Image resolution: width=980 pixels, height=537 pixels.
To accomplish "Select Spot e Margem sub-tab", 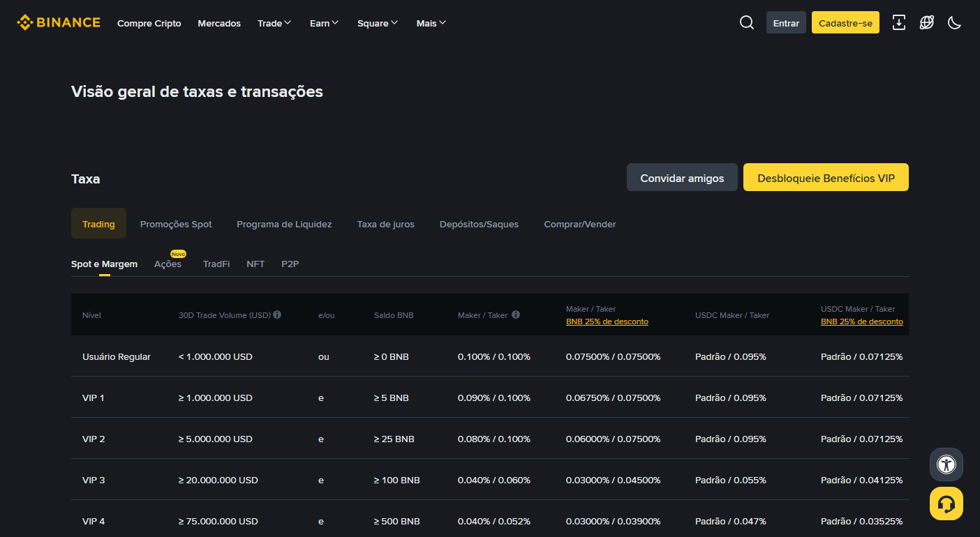I will point(104,264).
